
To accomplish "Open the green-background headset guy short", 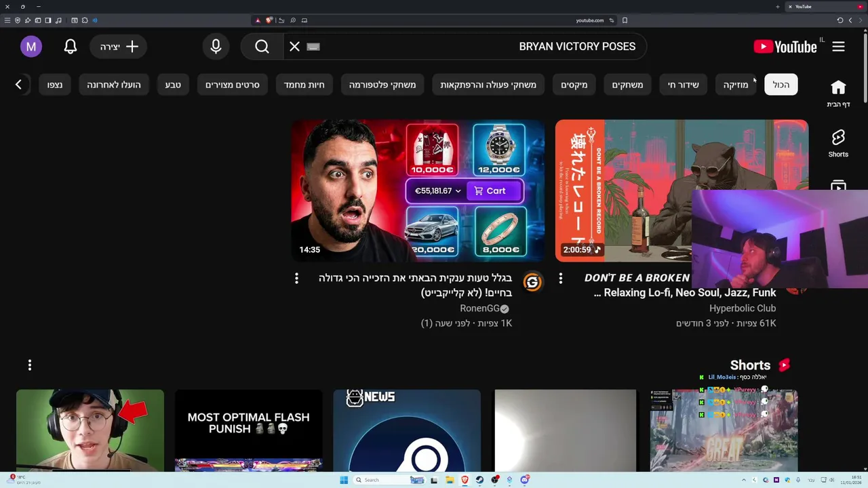I will [x=90, y=430].
